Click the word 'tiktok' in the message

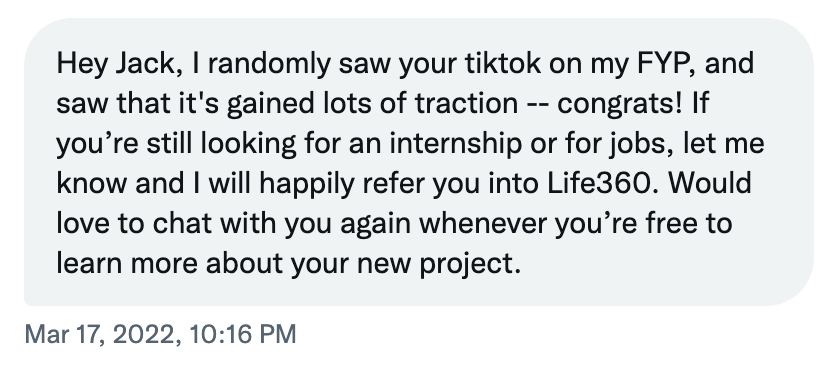[502, 63]
